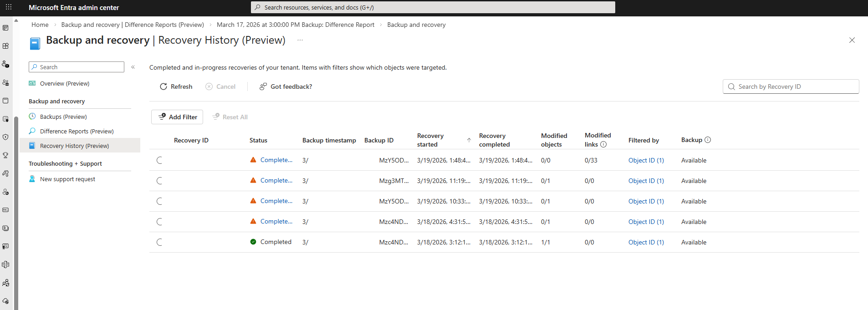Open Object ID (1) filter in 3:12 row
868x310 pixels.
[646, 242]
